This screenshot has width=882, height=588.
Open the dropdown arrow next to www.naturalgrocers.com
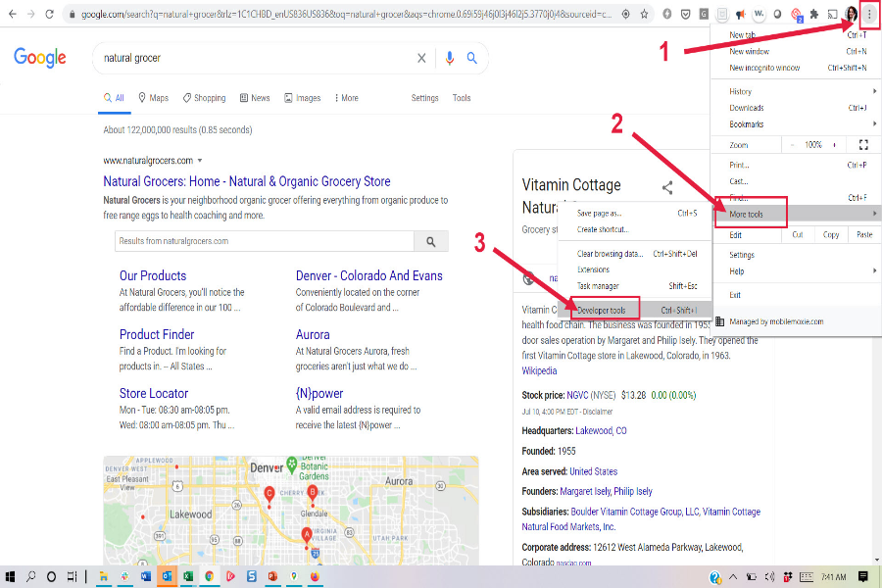point(200,160)
